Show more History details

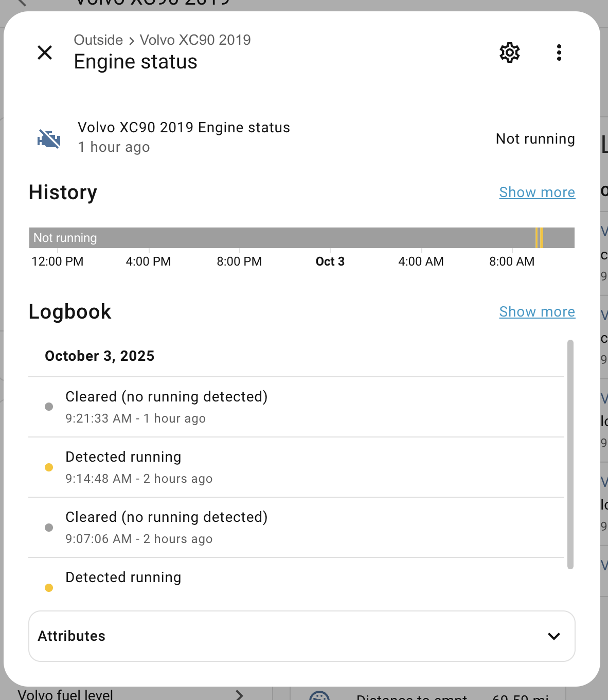537,192
